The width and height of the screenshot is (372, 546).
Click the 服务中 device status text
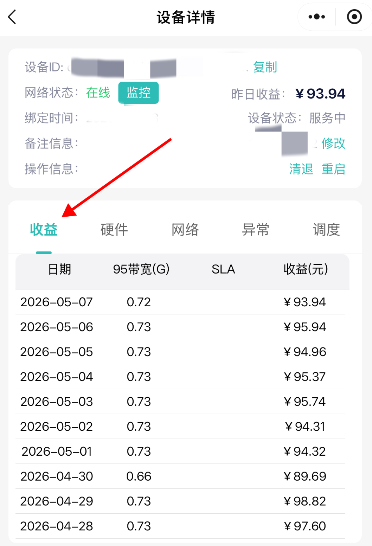point(327,118)
